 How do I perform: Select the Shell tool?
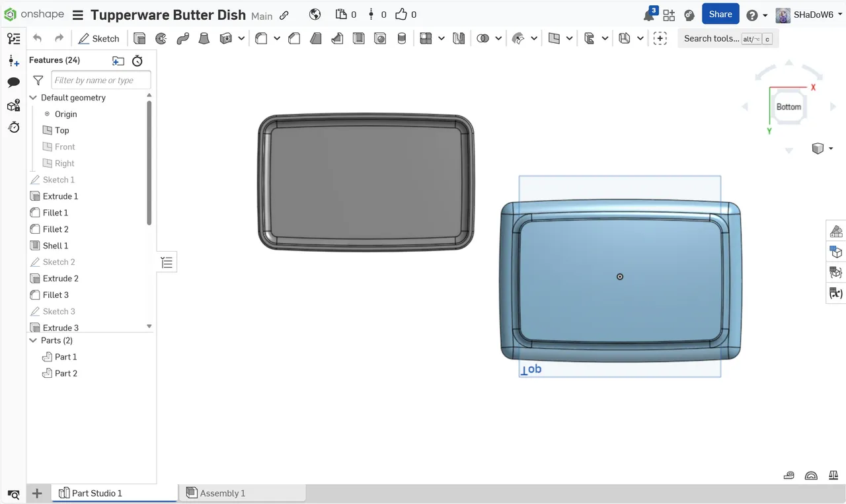click(x=359, y=38)
